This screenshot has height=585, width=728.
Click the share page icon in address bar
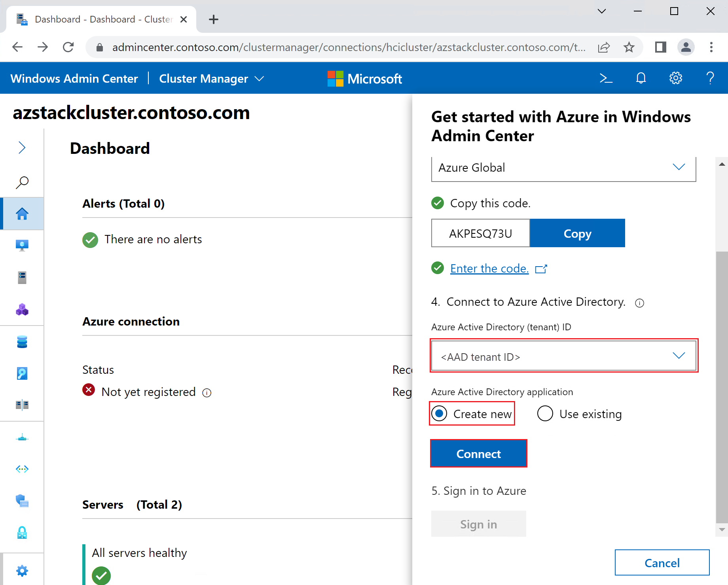(x=604, y=47)
